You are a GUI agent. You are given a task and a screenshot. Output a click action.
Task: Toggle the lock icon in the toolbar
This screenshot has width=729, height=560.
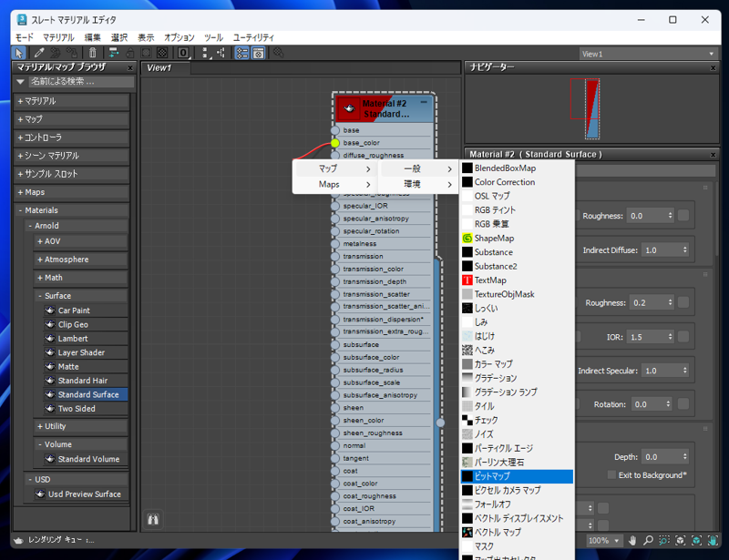click(x=130, y=54)
